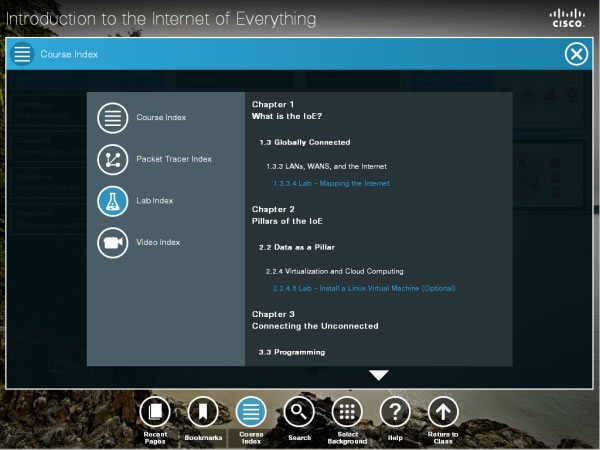Open Recent Pages in bottom toolbar
The width and height of the screenshot is (600, 450).
154,411
